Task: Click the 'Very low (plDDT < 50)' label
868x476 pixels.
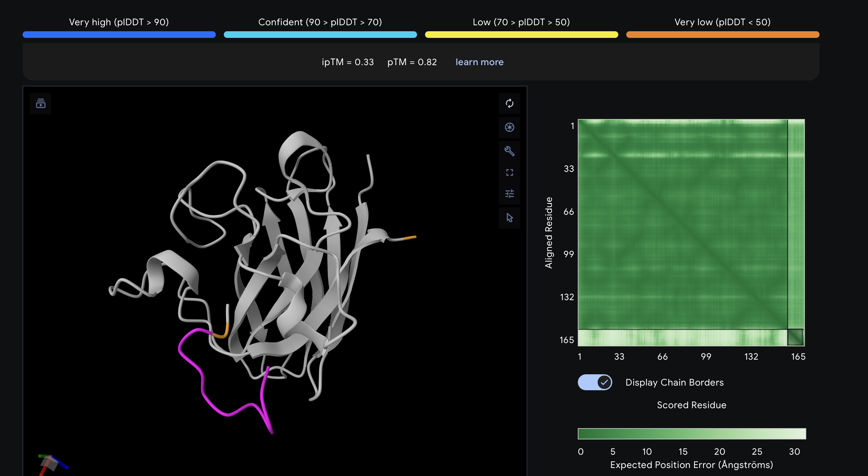Action: [x=723, y=22]
